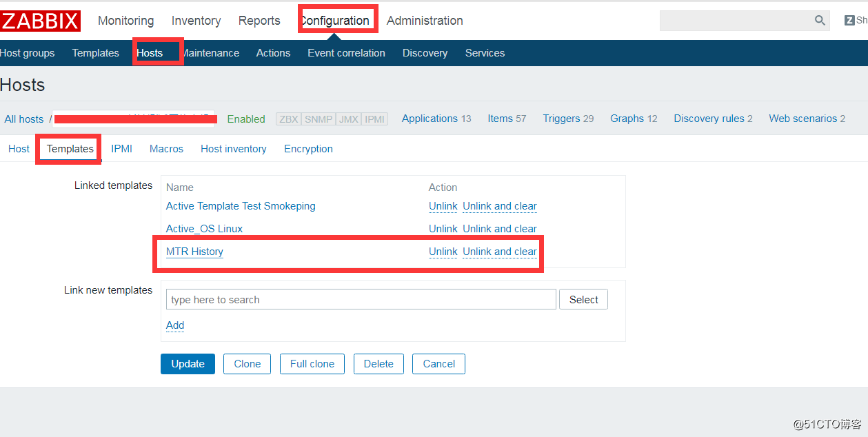This screenshot has width=868, height=437.
Task: Go to the Templates submenu item
Action: (x=96, y=53)
